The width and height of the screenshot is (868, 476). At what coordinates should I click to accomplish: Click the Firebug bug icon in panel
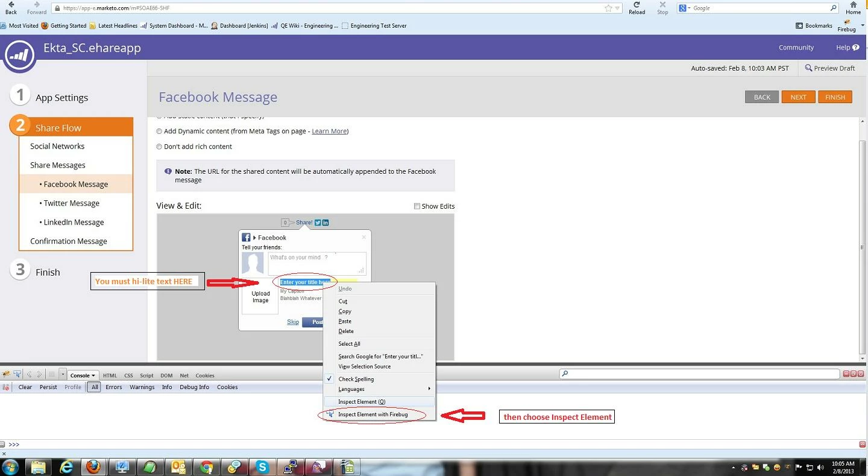coord(6,375)
